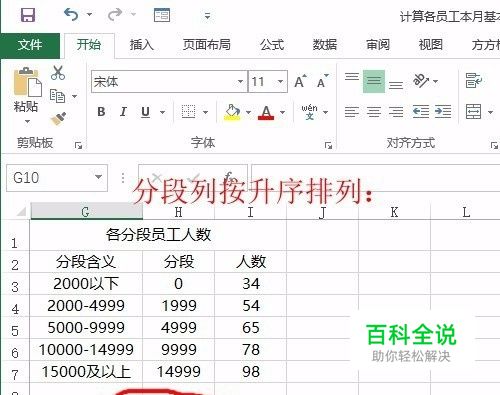Expand the font name dropdown arrow

pos(240,81)
